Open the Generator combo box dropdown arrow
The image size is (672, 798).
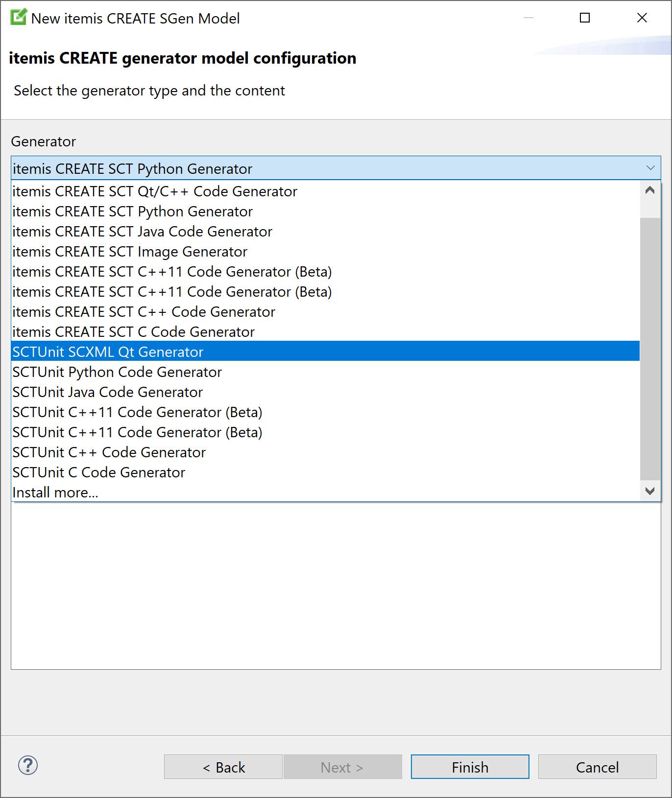pyautogui.click(x=650, y=168)
